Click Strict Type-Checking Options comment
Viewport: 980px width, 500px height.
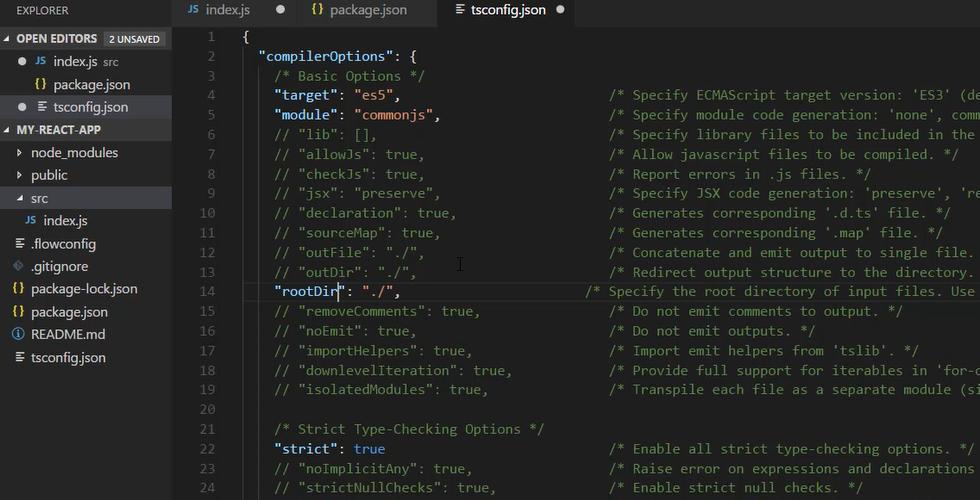coord(409,429)
